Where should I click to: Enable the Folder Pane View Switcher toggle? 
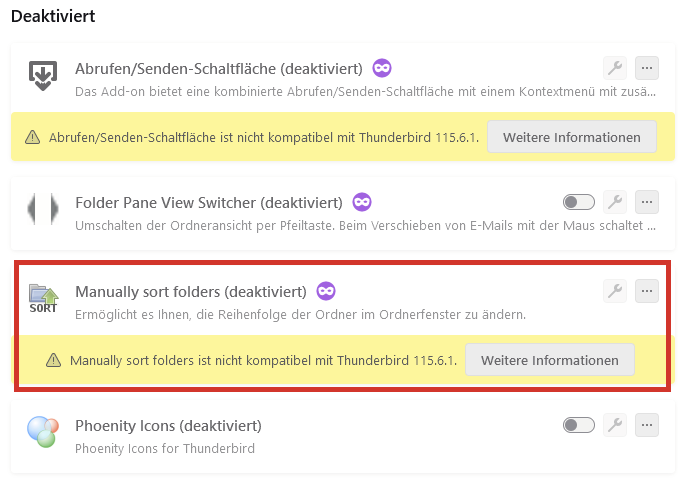point(579,202)
